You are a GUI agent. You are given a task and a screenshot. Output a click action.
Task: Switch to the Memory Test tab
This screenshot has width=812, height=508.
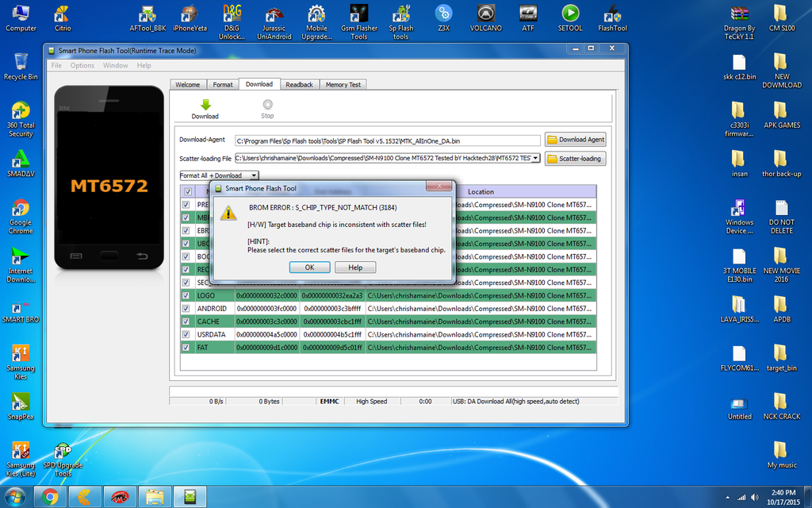[343, 84]
